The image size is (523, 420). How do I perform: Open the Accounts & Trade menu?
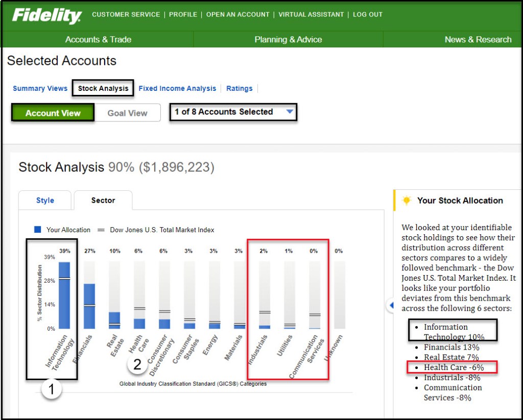pos(98,39)
